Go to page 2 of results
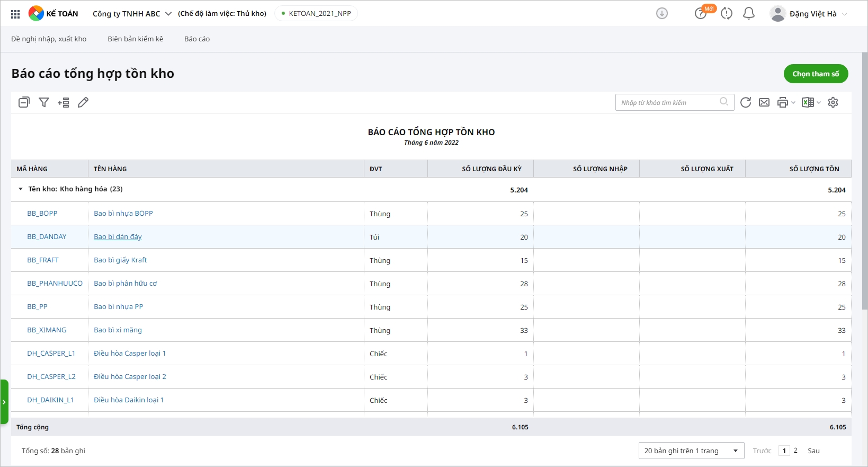The width and height of the screenshot is (868, 467). click(x=795, y=451)
